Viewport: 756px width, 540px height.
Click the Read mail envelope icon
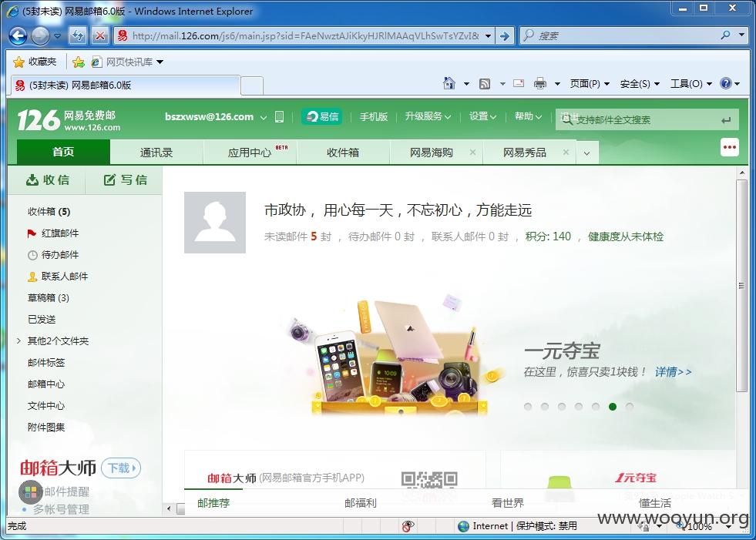click(519, 83)
